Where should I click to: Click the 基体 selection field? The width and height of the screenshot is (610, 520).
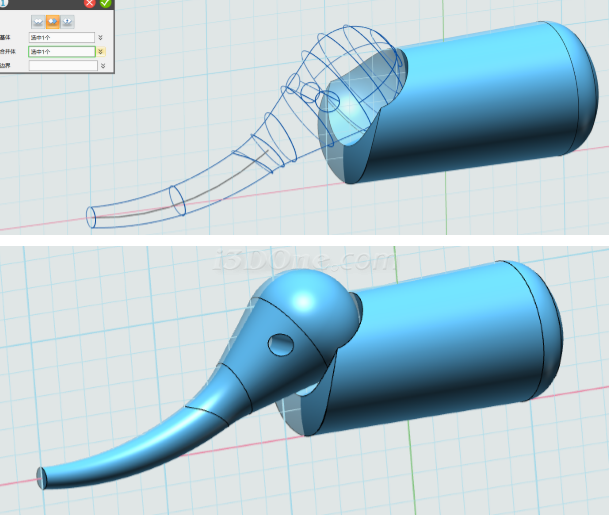coord(61,37)
